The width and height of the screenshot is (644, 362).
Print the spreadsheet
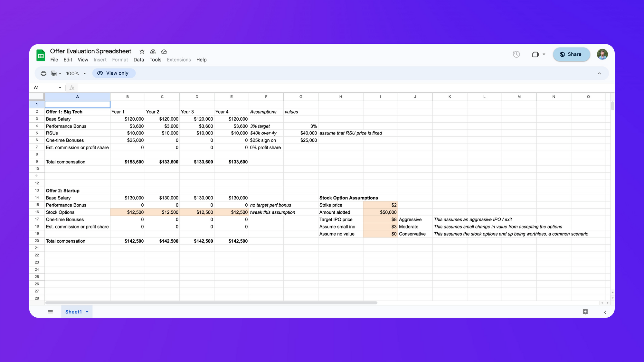pyautogui.click(x=43, y=73)
